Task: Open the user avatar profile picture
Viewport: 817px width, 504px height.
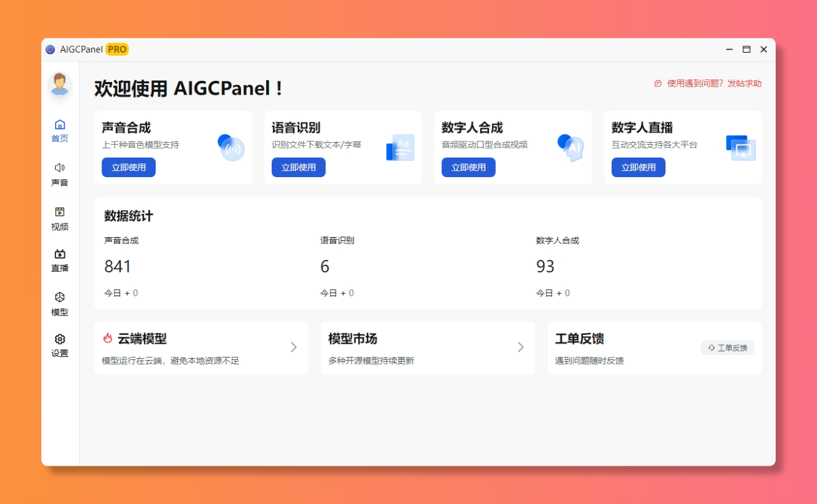Action: tap(59, 85)
